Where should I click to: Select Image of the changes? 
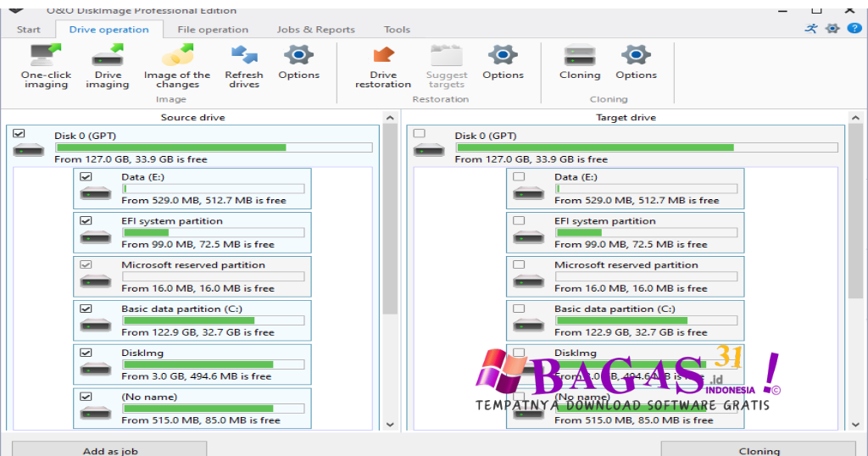point(177,66)
